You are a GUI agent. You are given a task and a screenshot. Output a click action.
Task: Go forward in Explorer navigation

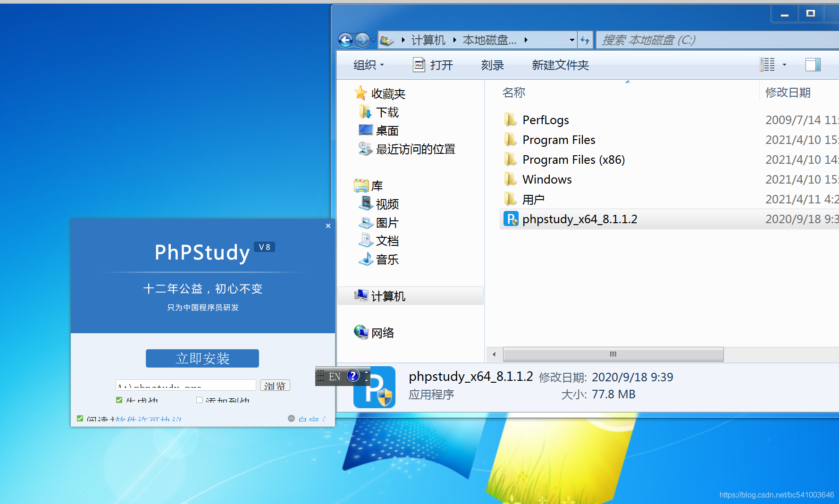(362, 40)
